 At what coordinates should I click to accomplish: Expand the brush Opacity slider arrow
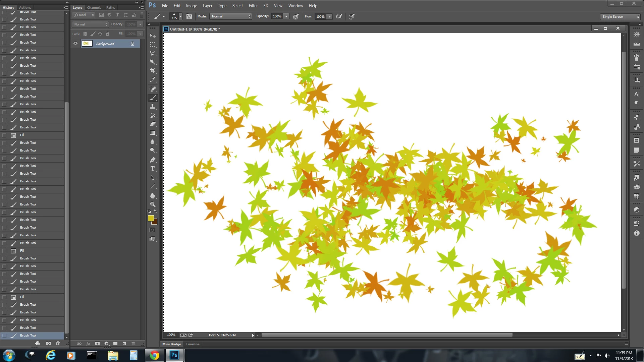(286, 16)
